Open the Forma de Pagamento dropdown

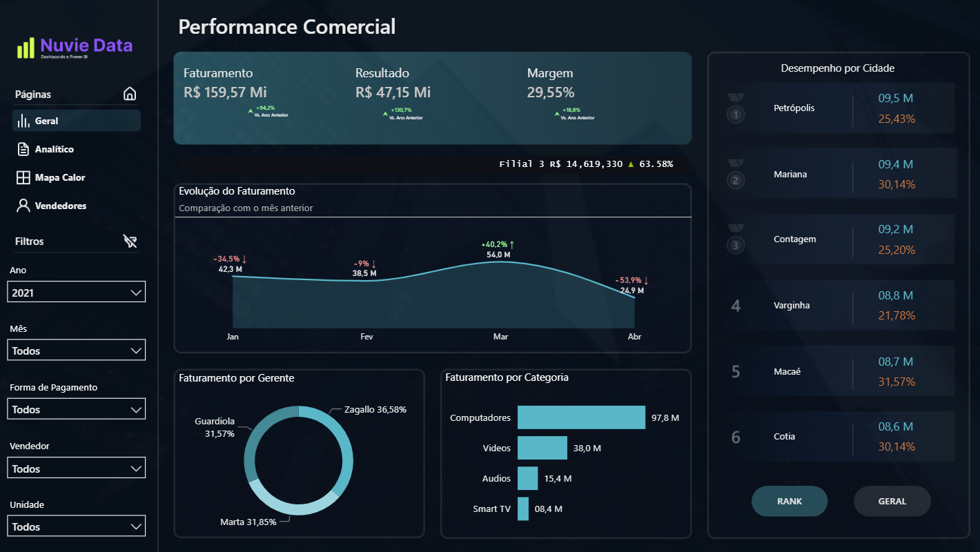pos(77,408)
